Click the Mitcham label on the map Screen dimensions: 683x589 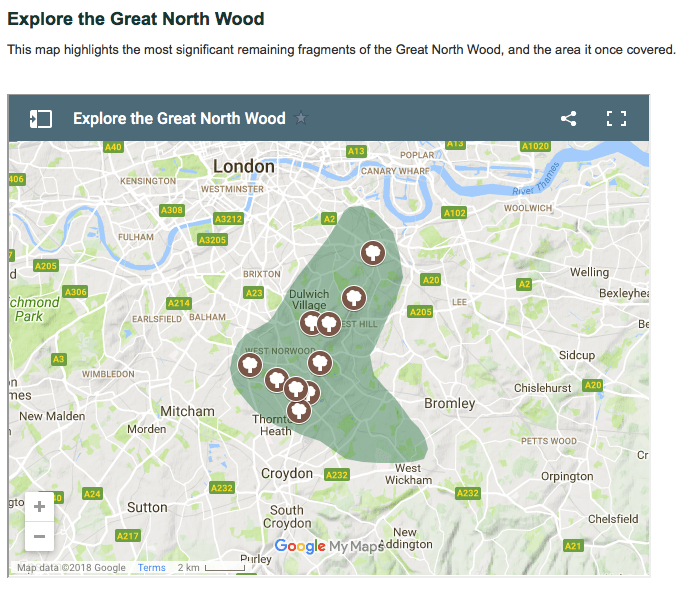(187, 411)
